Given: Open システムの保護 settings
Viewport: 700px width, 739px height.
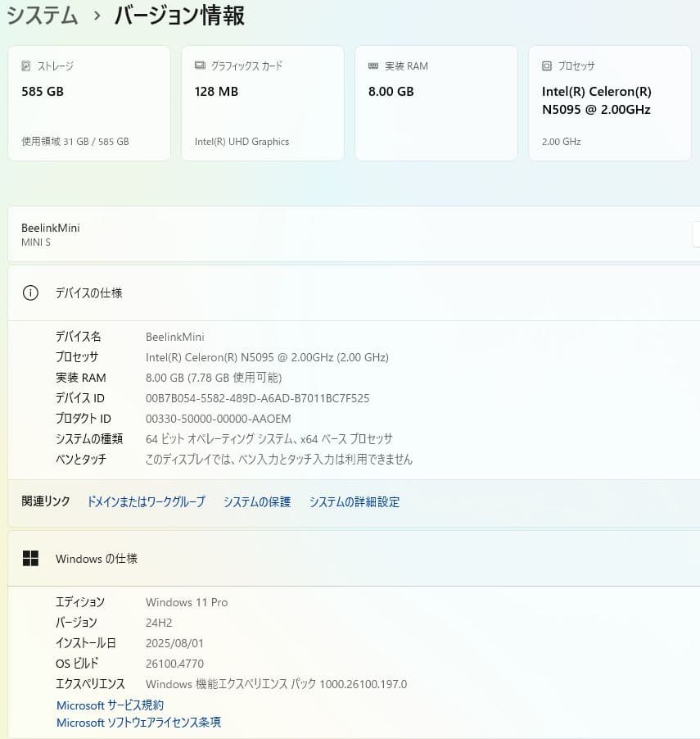Looking at the screenshot, I should (256, 501).
